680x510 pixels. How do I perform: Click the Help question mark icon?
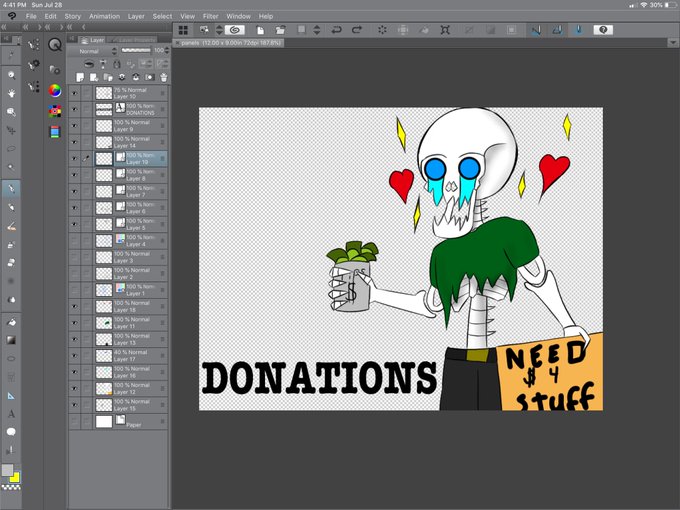(603, 30)
